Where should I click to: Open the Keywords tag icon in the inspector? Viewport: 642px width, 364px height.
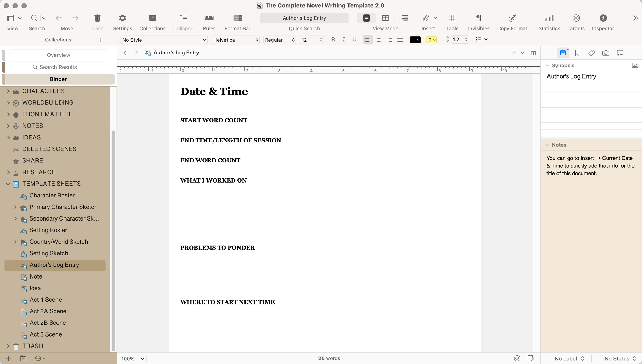pyautogui.click(x=591, y=53)
